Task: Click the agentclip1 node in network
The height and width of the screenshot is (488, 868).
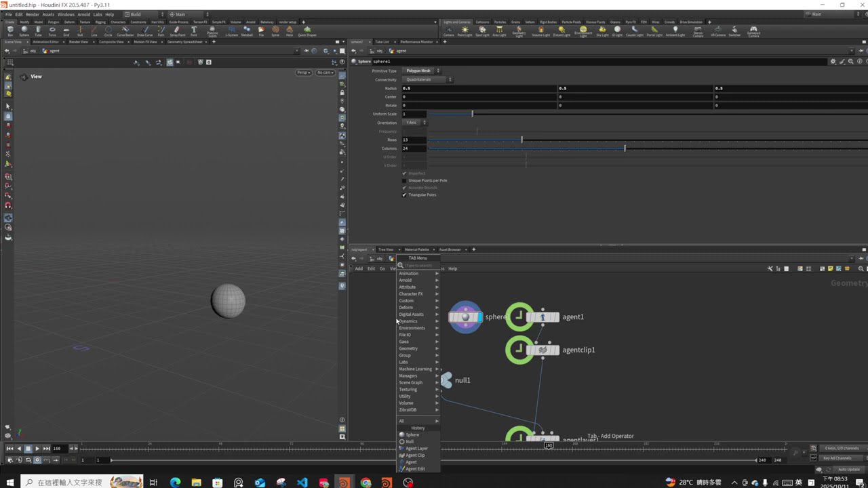Action: (x=542, y=350)
